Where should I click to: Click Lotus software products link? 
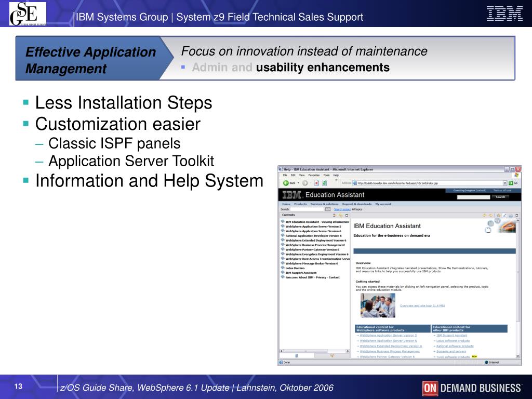point(453,341)
